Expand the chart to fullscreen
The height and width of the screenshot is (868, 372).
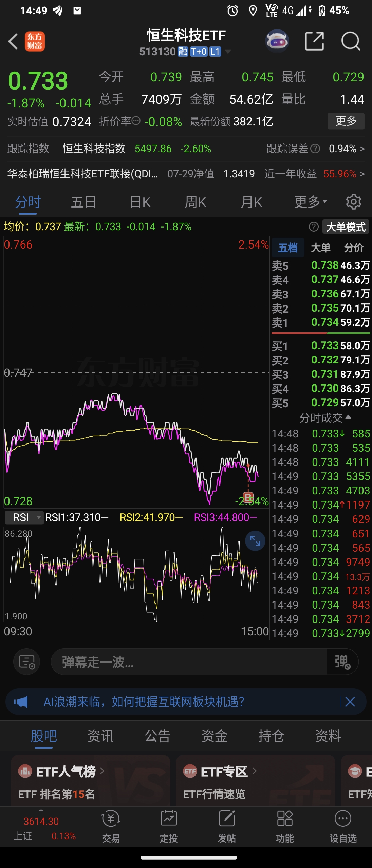[x=255, y=540]
